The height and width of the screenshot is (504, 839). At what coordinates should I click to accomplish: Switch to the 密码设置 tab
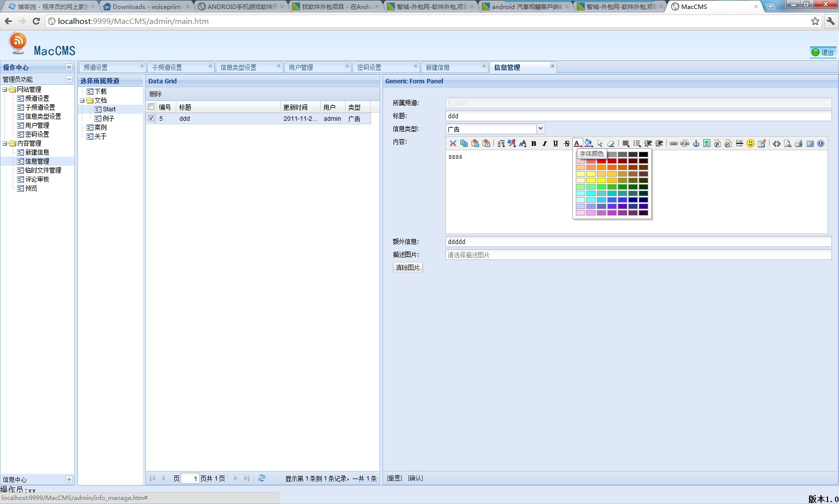click(370, 67)
